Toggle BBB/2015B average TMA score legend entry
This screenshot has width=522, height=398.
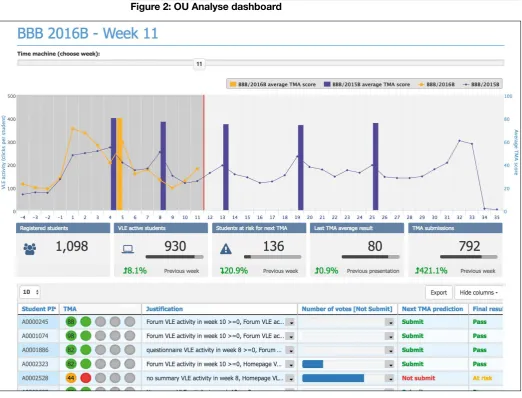click(367, 84)
